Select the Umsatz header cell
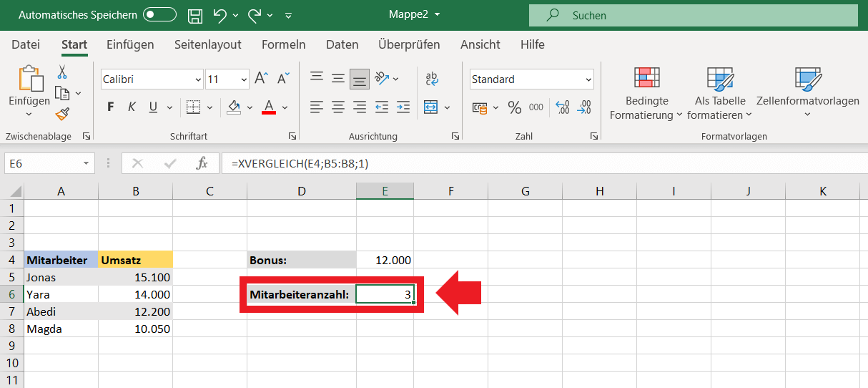Image resolution: width=868 pixels, height=388 pixels. [135, 260]
